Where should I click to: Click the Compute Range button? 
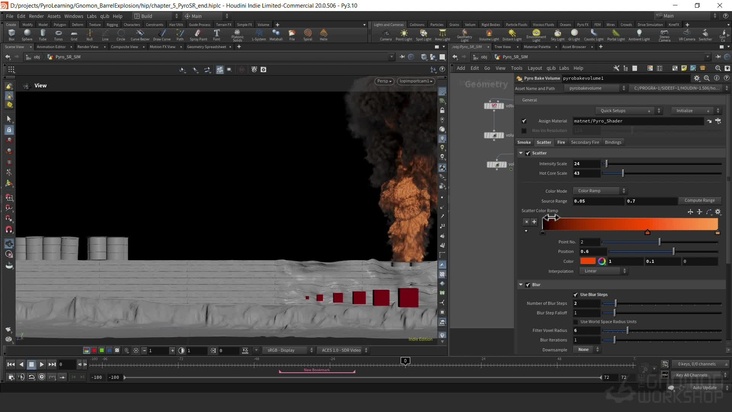point(699,200)
